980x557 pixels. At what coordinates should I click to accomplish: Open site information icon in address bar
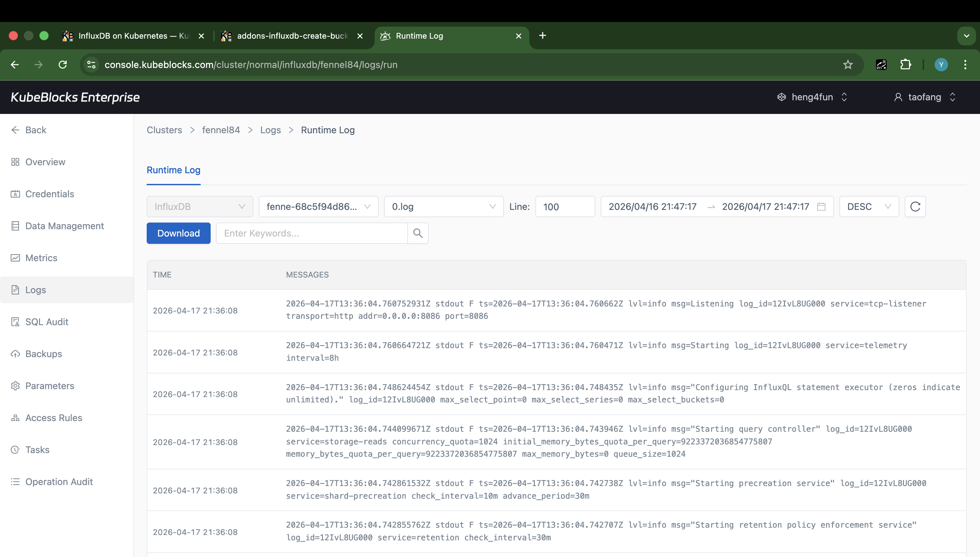(x=91, y=65)
